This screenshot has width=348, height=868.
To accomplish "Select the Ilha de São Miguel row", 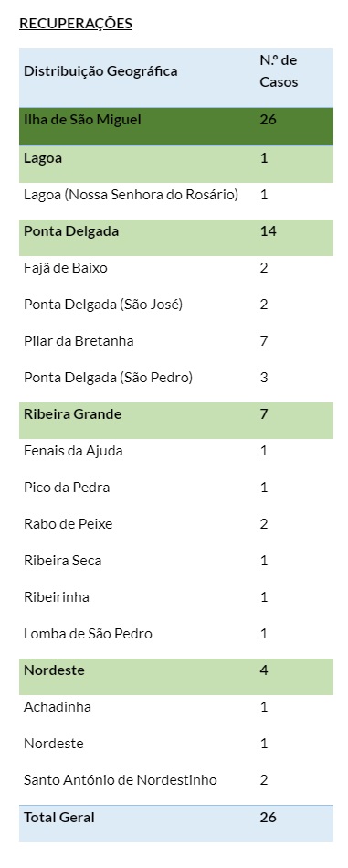I will (176, 126).
